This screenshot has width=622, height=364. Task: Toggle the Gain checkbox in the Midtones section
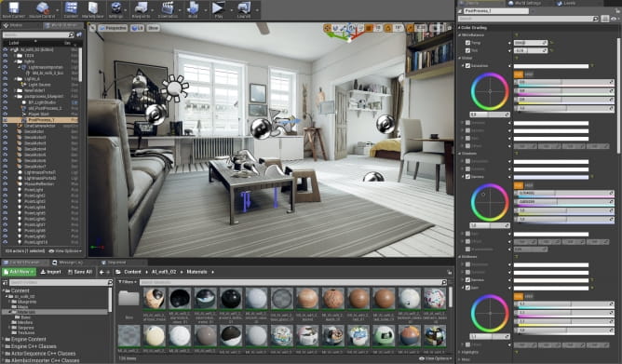(467, 288)
